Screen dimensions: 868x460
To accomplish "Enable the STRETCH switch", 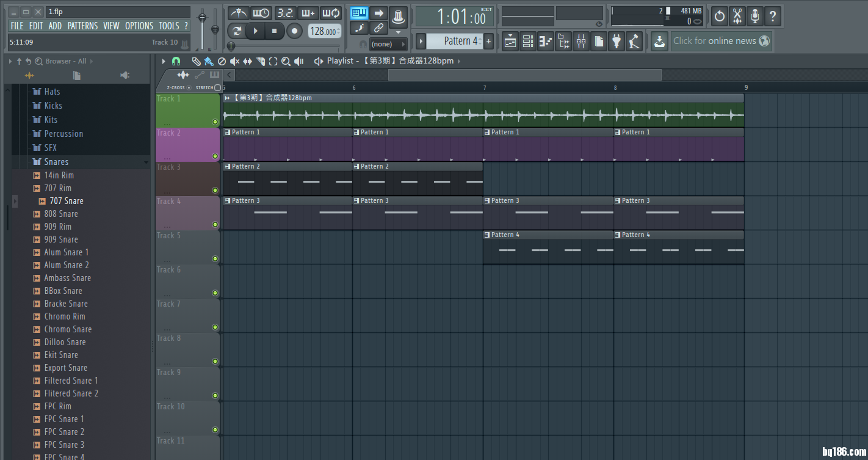I will coord(217,87).
